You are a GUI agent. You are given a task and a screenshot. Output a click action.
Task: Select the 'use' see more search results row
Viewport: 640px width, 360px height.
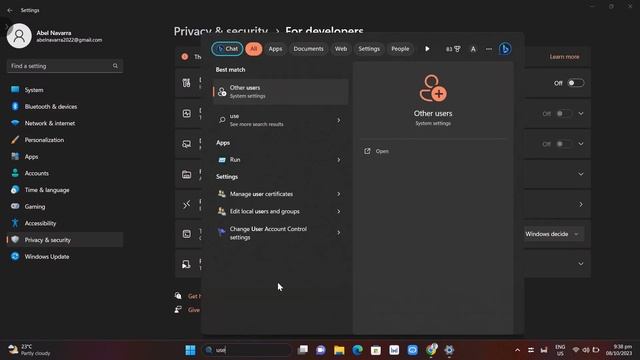(x=280, y=120)
